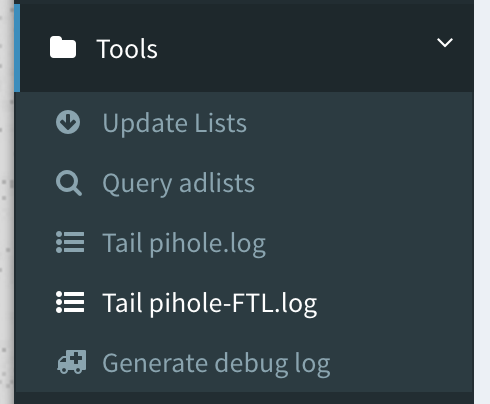Click the download arrow icon for Update Lists
The width and height of the screenshot is (490, 404).
[68, 122]
